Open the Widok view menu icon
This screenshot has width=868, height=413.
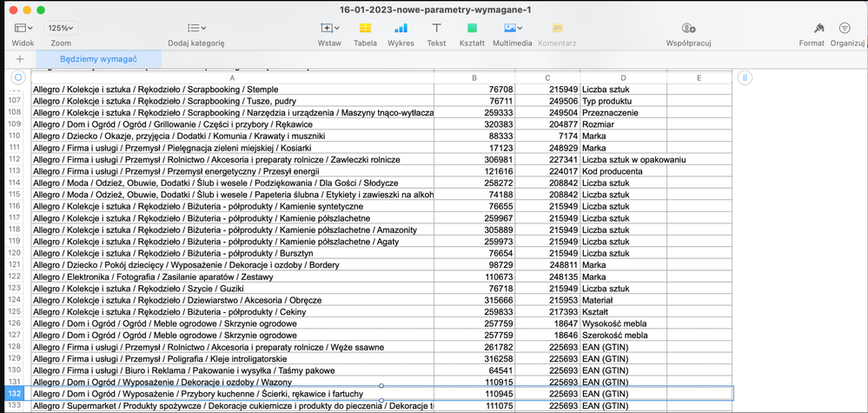tap(23, 28)
